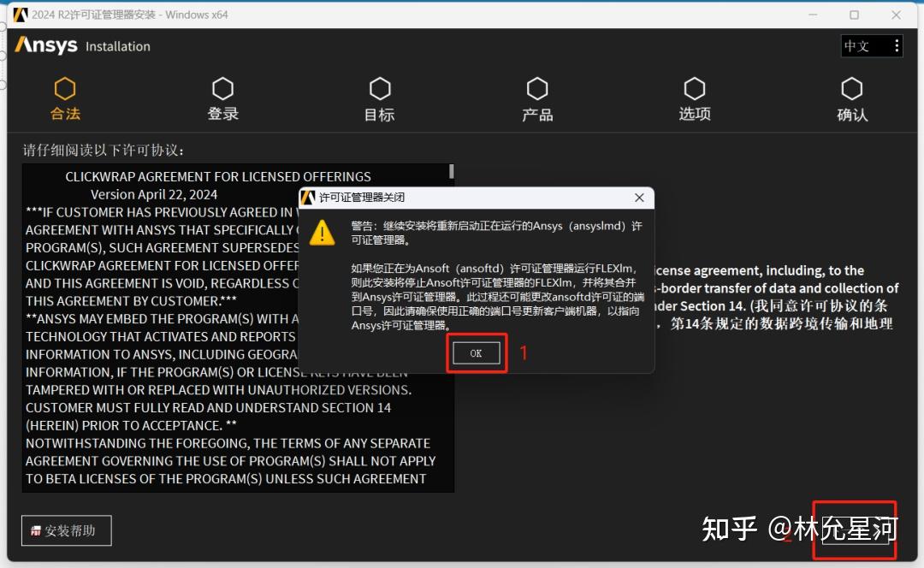
Task: Click the 安装帮助 button
Action: pyautogui.click(x=66, y=530)
